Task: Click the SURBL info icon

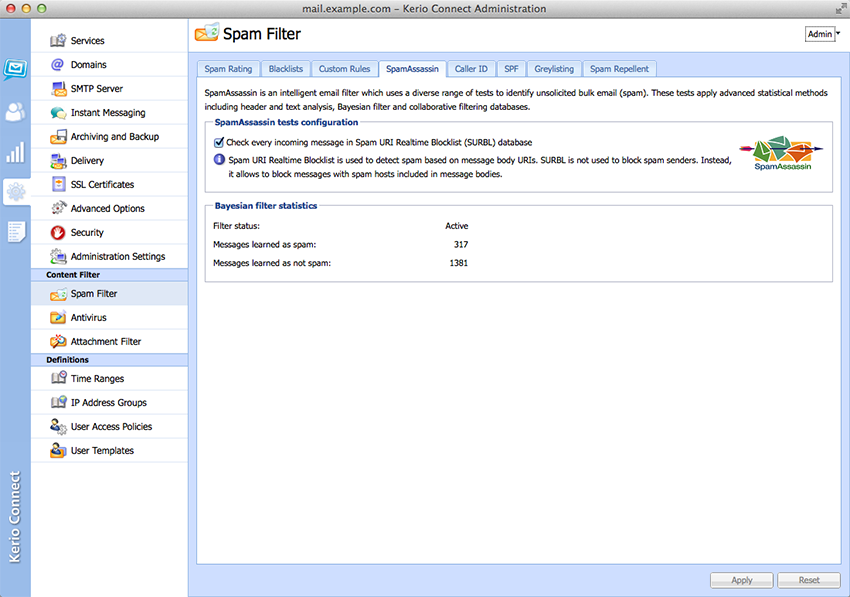Action: (219, 158)
